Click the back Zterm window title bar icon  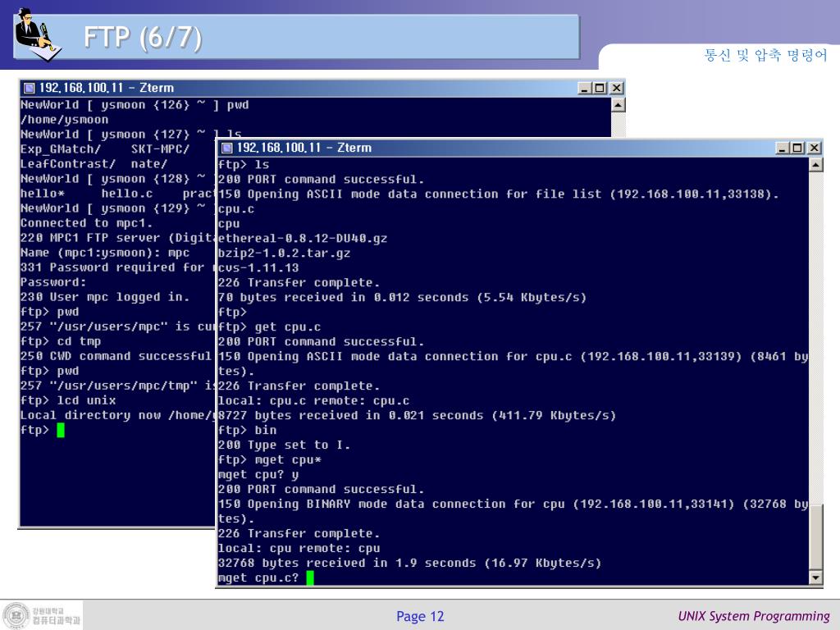(30, 88)
